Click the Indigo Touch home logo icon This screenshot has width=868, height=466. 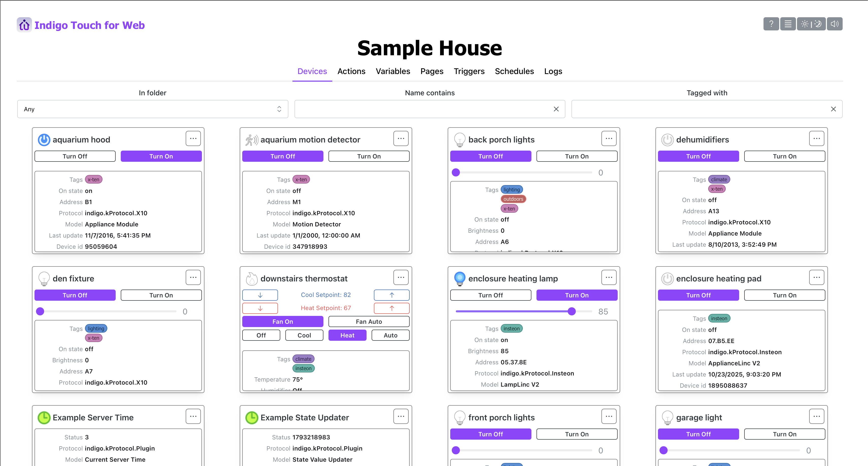[24, 25]
